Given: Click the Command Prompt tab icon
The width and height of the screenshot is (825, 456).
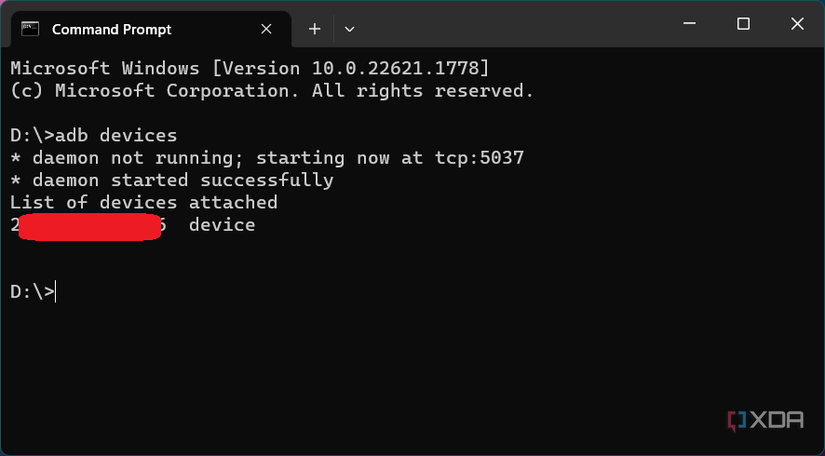Looking at the screenshot, I should 30,29.
